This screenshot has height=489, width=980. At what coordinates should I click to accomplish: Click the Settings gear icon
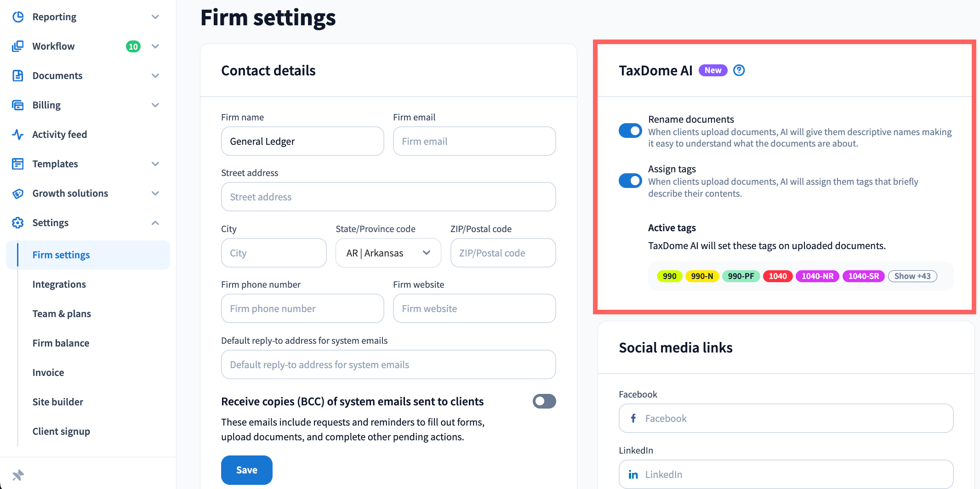(x=18, y=223)
